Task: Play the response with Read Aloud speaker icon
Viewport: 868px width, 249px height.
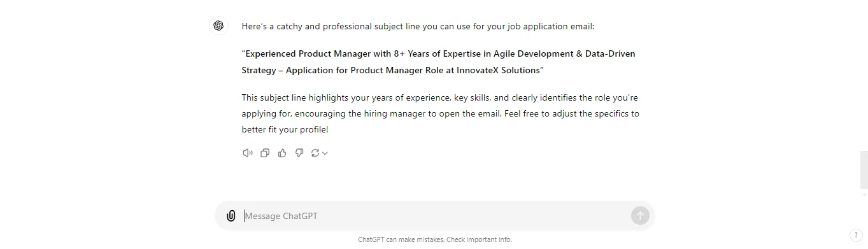Action: [x=248, y=153]
